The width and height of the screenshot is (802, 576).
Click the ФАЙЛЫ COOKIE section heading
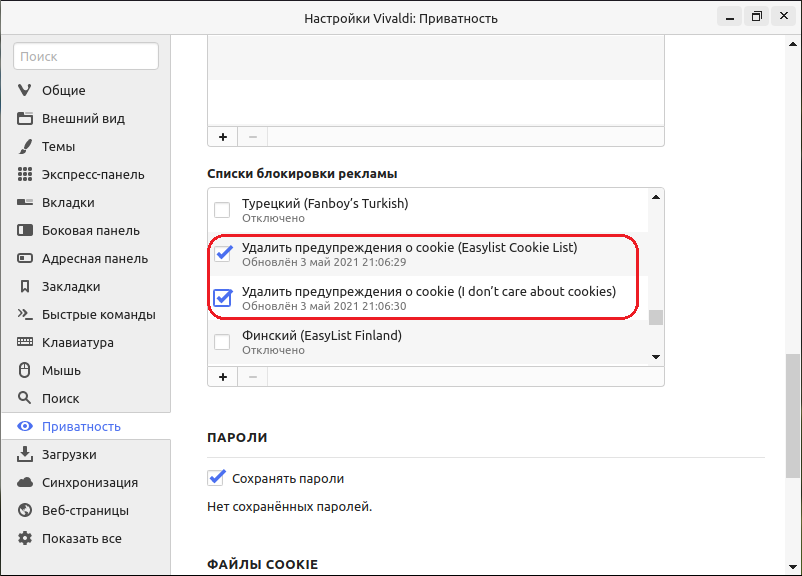[x=262, y=564]
